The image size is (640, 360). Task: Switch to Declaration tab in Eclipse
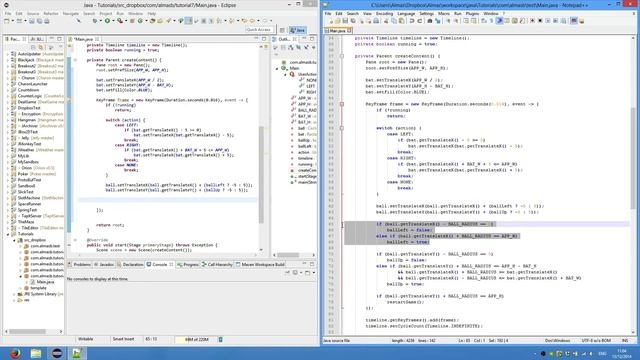131,264
